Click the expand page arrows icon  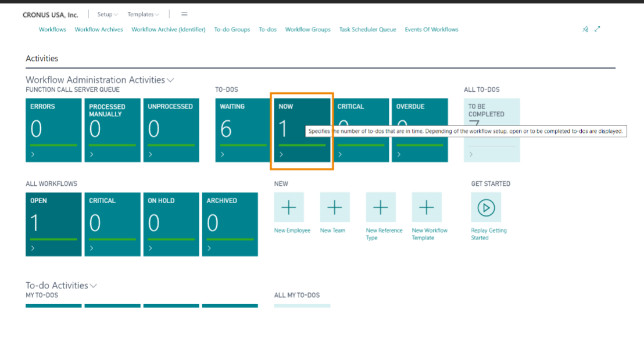tap(597, 29)
